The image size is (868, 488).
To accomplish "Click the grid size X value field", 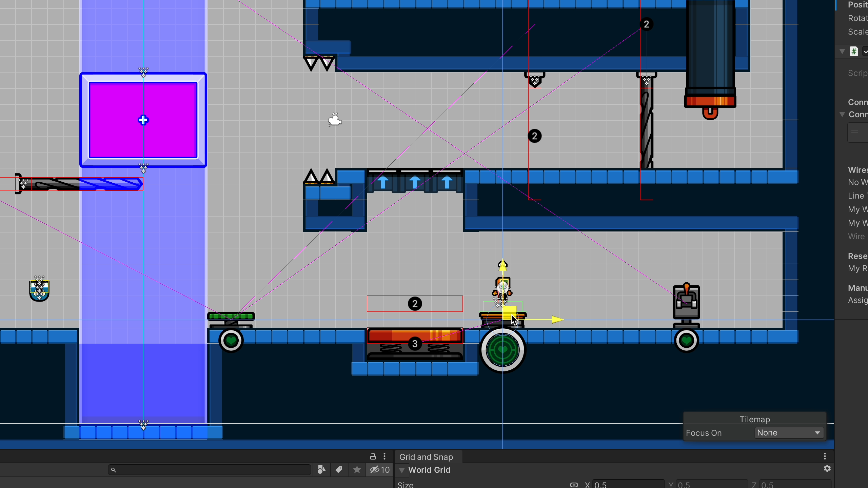I will click(628, 485).
